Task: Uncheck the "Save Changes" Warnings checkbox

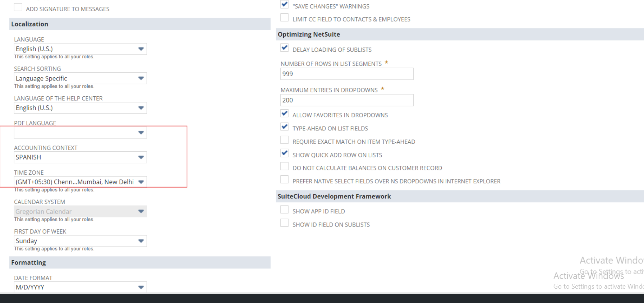Action: pos(284,5)
